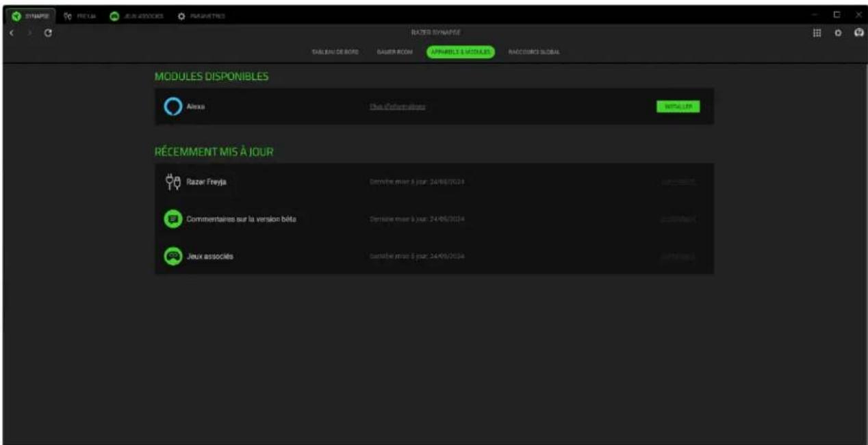Click the Récemment mis à jour heading
The width and height of the screenshot is (868, 445).
(214, 152)
